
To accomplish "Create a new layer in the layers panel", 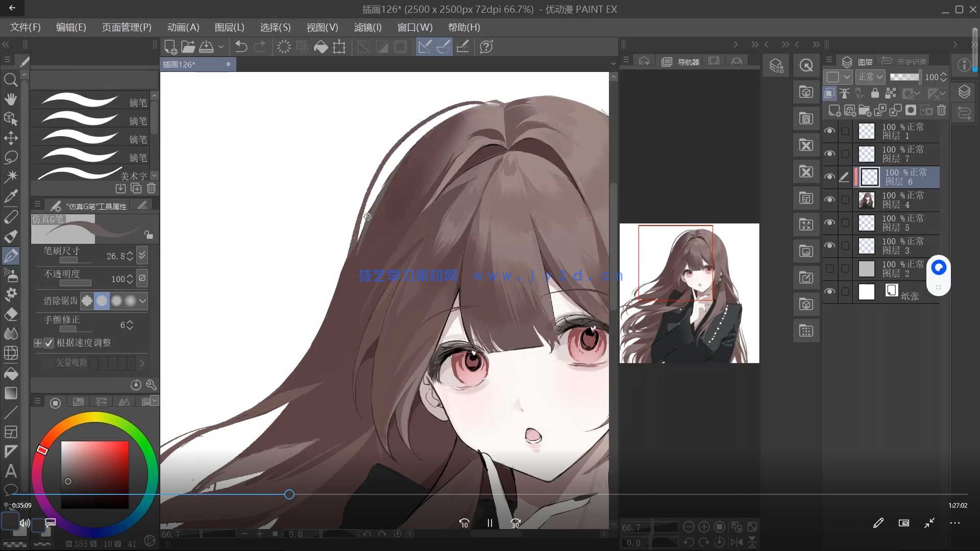I will coord(835,110).
